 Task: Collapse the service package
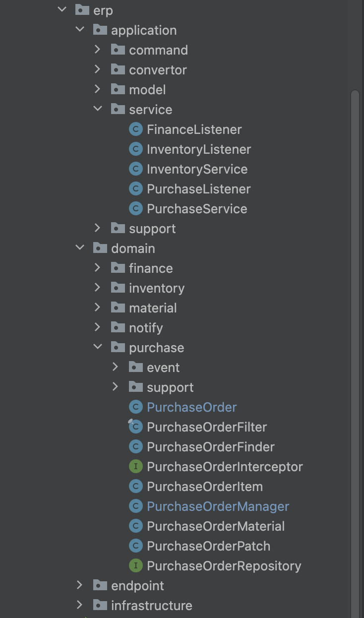click(x=98, y=110)
